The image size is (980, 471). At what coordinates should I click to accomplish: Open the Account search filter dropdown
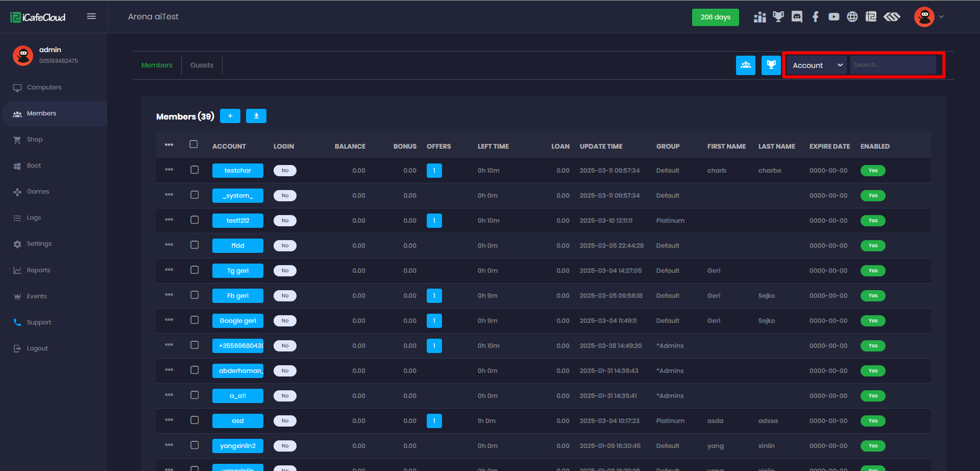pos(817,65)
